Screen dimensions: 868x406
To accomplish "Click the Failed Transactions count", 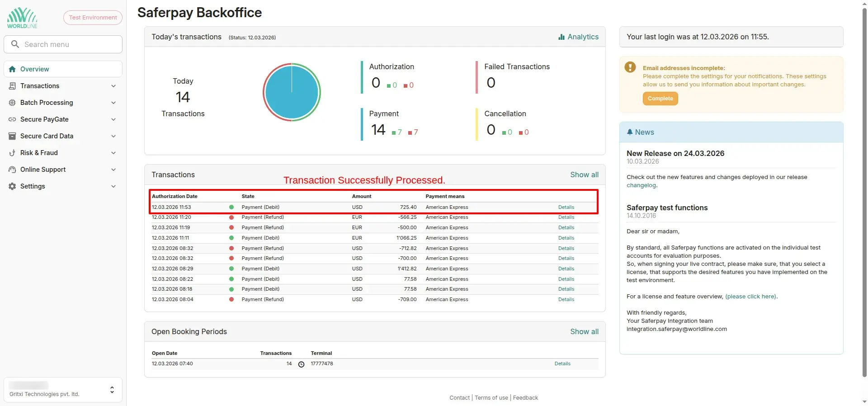I will coord(491,83).
